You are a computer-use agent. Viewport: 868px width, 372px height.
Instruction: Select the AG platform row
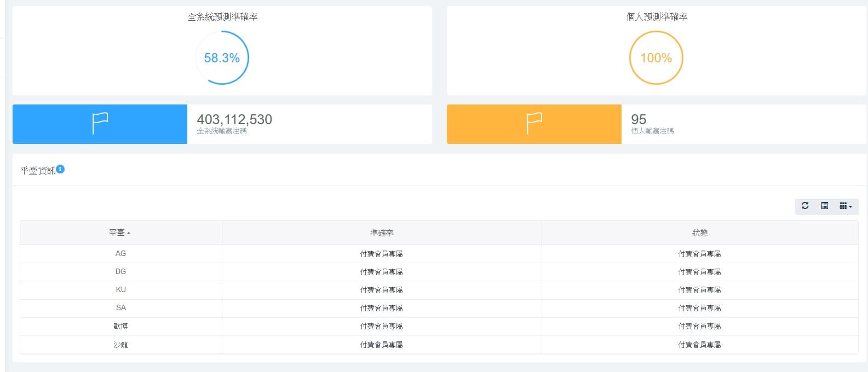pyautogui.click(x=439, y=254)
